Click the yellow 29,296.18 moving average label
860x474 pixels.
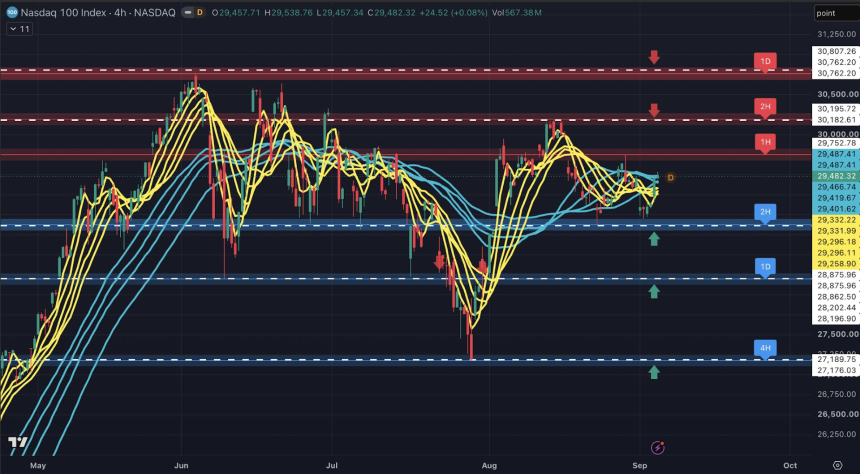(835, 241)
